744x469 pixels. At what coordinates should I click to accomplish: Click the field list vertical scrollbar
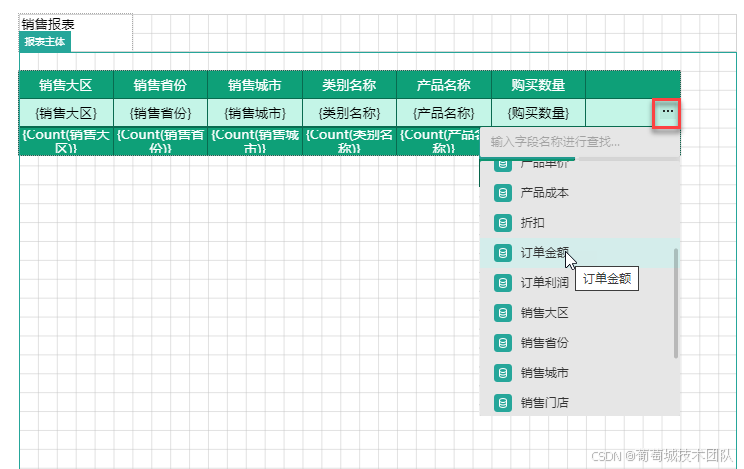click(x=676, y=303)
